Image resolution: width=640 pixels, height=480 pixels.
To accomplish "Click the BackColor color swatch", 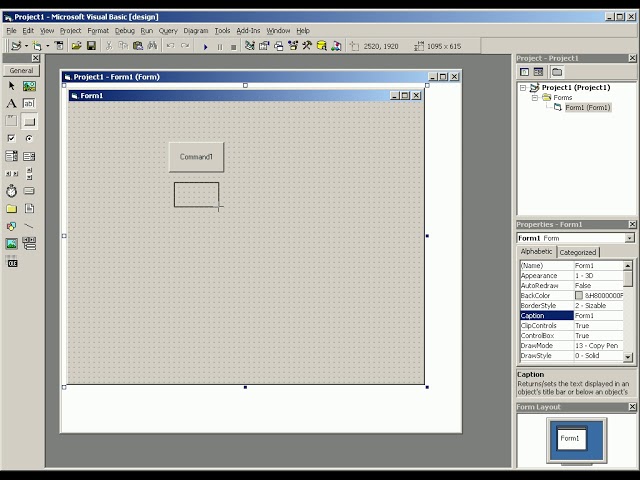I will click(x=579, y=296).
